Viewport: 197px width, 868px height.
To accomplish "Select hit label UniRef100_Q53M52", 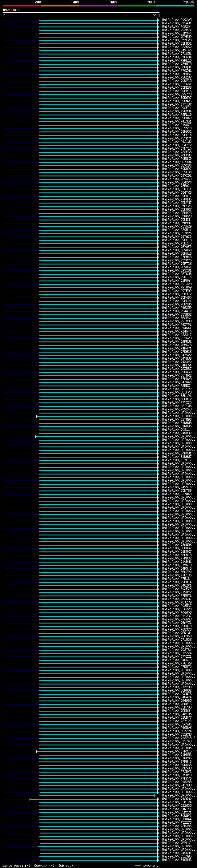I will [176, 314].
